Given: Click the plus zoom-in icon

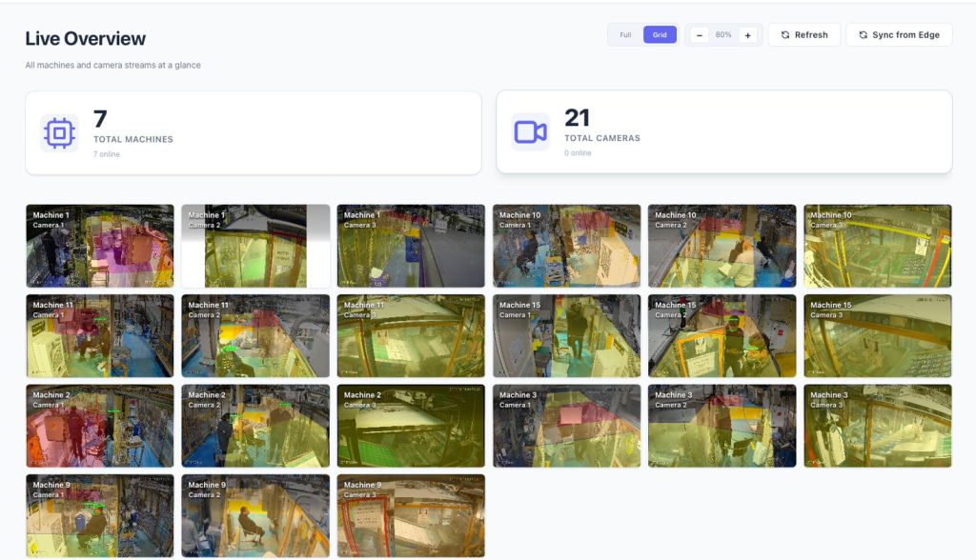Looking at the screenshot, I should 747,35.
